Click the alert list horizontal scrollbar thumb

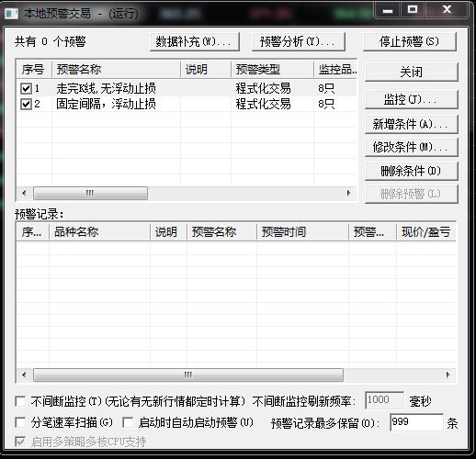90,193
